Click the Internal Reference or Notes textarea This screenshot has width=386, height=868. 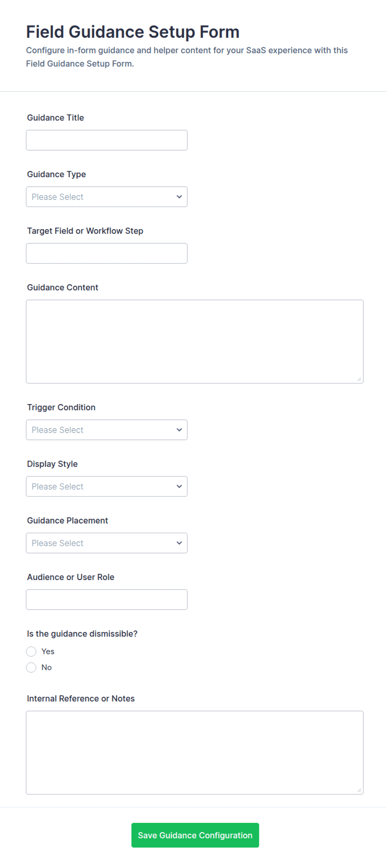coord(195,753)
